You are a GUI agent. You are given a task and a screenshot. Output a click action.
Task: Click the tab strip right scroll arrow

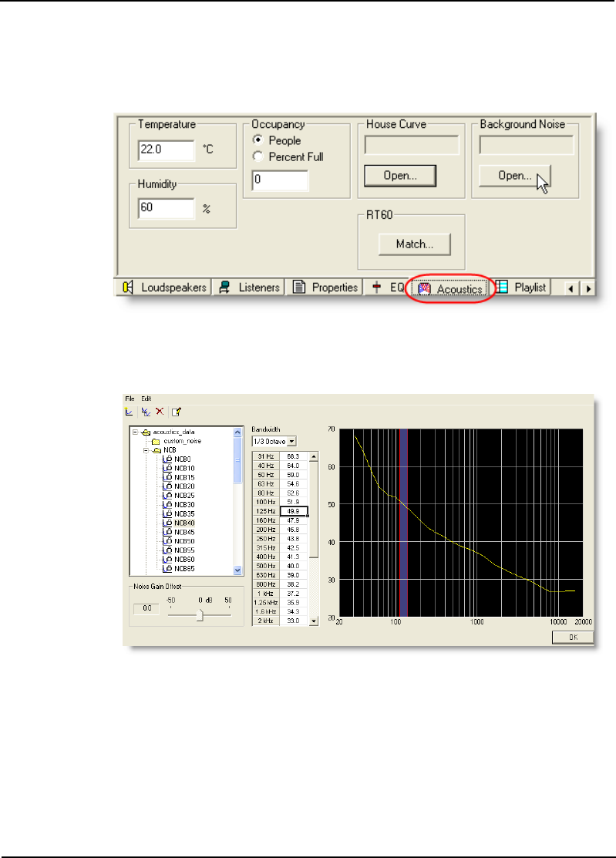click(x=588, y=288)
